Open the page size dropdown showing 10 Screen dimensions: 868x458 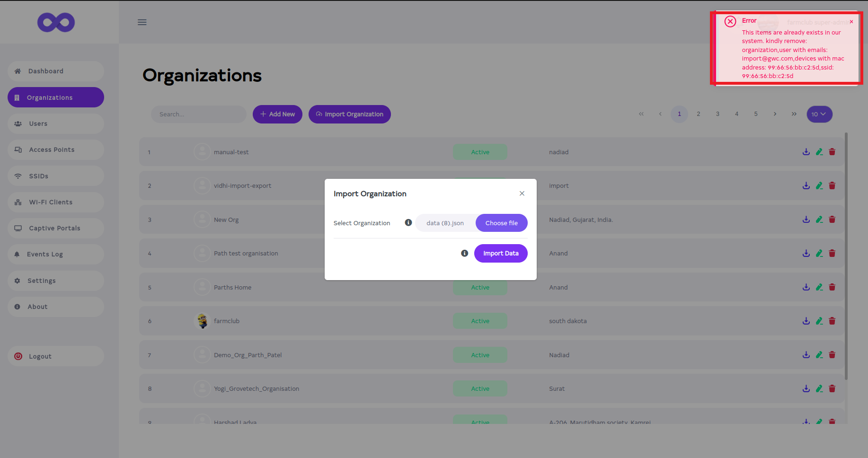coord(819,114)
